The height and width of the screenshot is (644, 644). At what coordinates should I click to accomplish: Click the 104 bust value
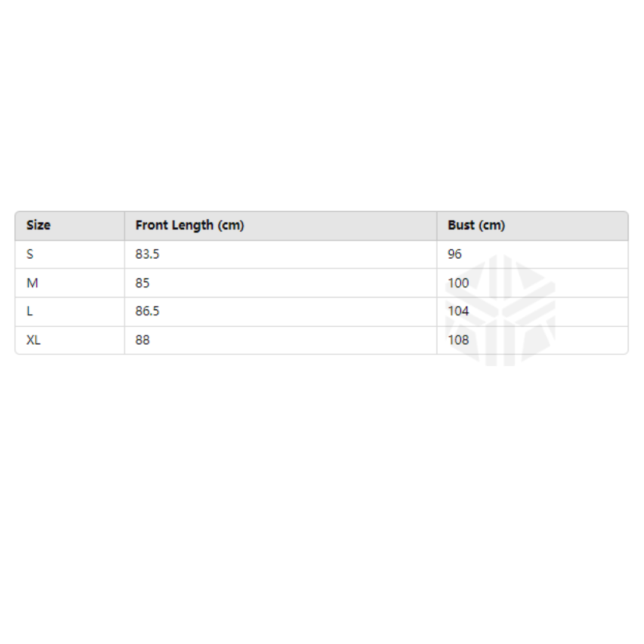click(459, 312)
